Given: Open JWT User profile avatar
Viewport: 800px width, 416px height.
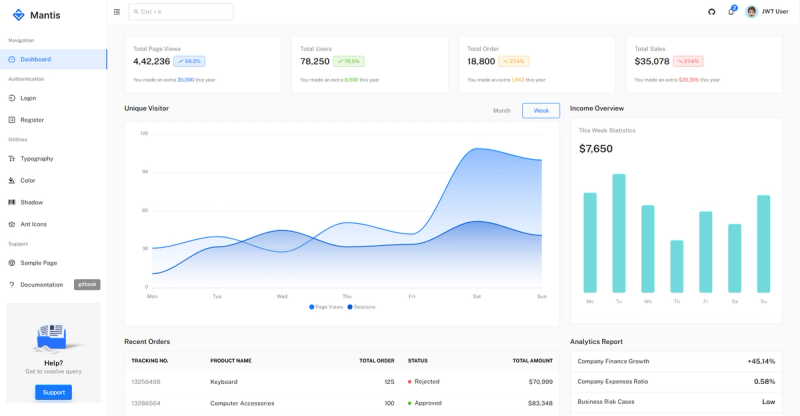Looking at the screenshot, I should (x=751, y=12).
